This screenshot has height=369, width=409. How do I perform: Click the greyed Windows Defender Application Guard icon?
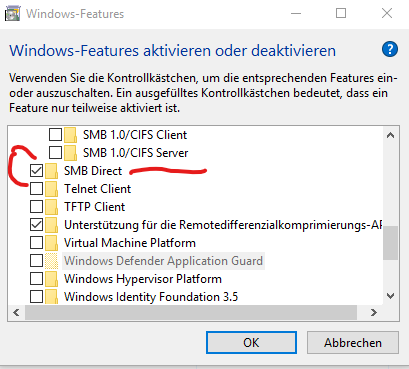click(51, 261)
